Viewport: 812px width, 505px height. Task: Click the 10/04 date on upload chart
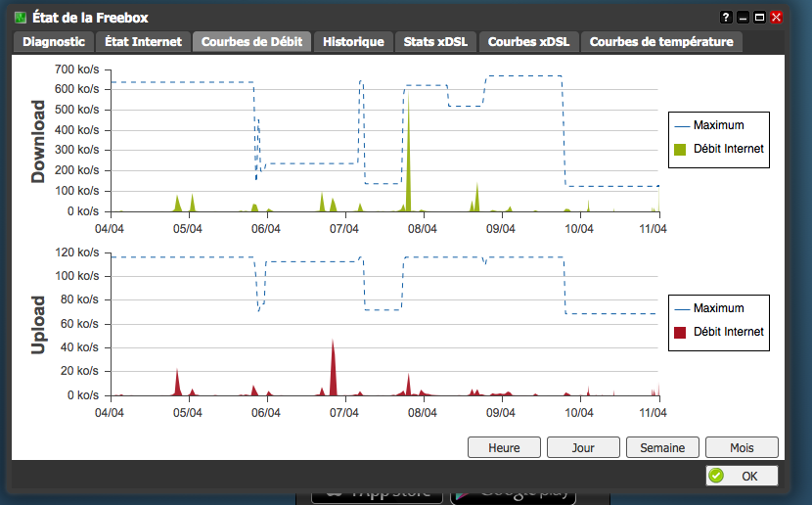(579, 413)
